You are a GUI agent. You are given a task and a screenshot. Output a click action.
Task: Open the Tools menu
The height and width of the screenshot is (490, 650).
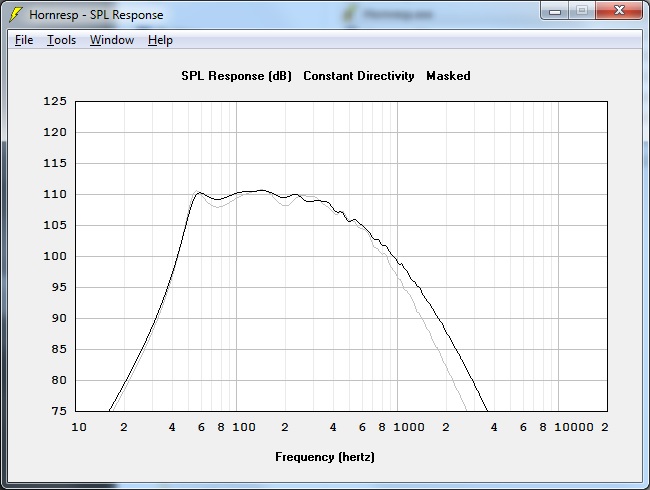coord(61,40)
